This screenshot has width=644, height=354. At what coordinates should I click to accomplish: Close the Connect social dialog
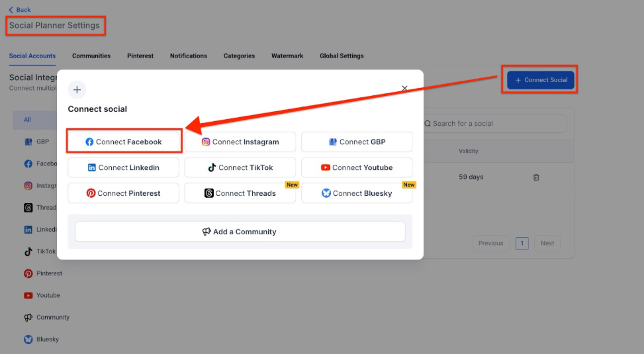pyautogui.click(x=404, y=88)
